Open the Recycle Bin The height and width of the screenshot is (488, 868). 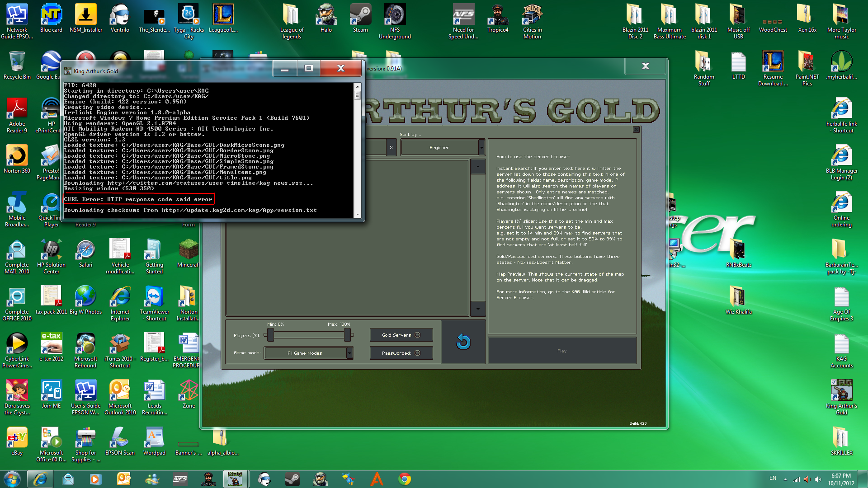pos(17,65)
